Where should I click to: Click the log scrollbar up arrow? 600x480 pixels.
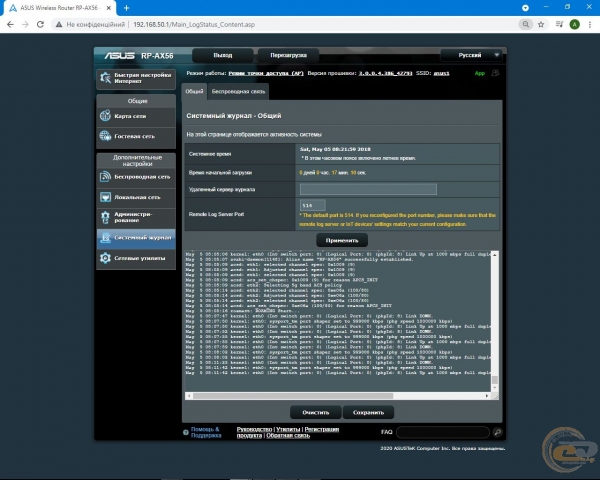pyautogui.click(x=495, y=255)
